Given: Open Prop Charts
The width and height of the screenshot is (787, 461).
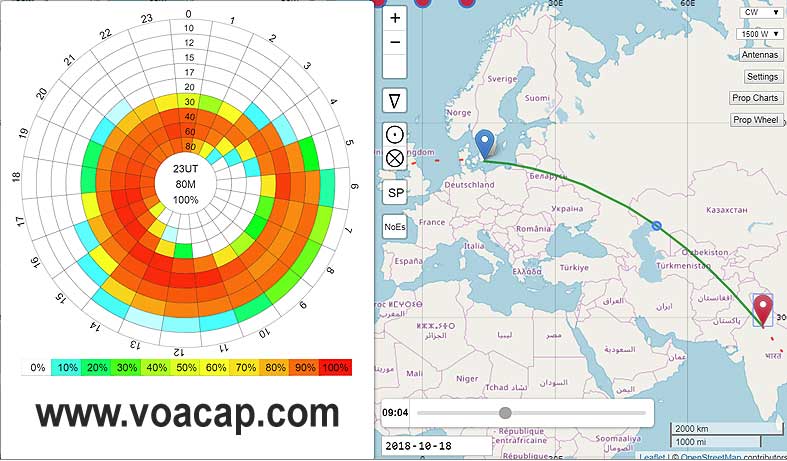Looking at the screenshot, I should 756,98.
